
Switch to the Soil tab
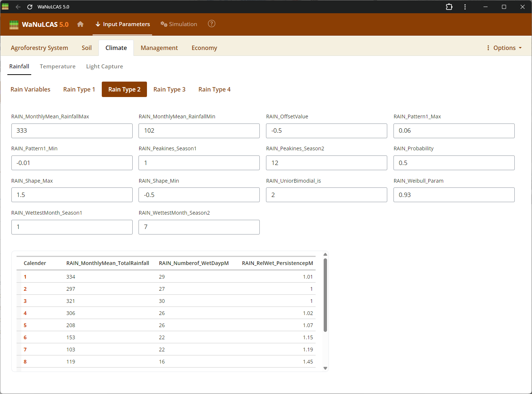(87, 48)
